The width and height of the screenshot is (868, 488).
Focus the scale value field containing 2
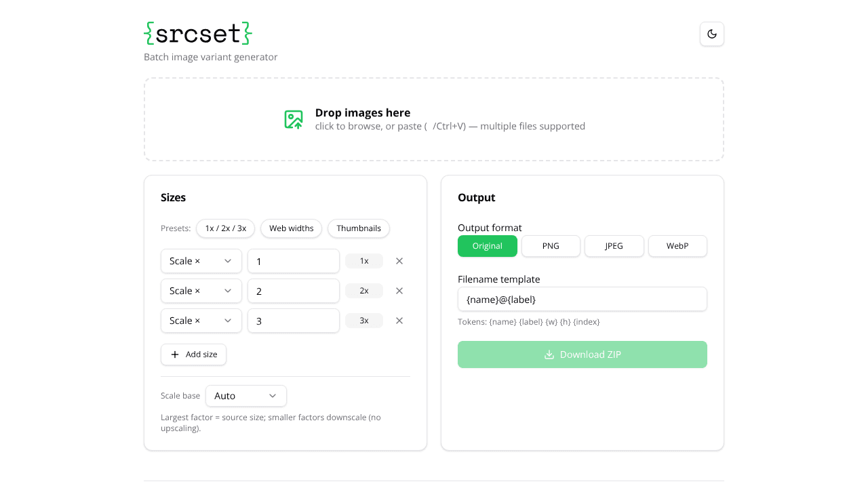[x=294, y=291]
